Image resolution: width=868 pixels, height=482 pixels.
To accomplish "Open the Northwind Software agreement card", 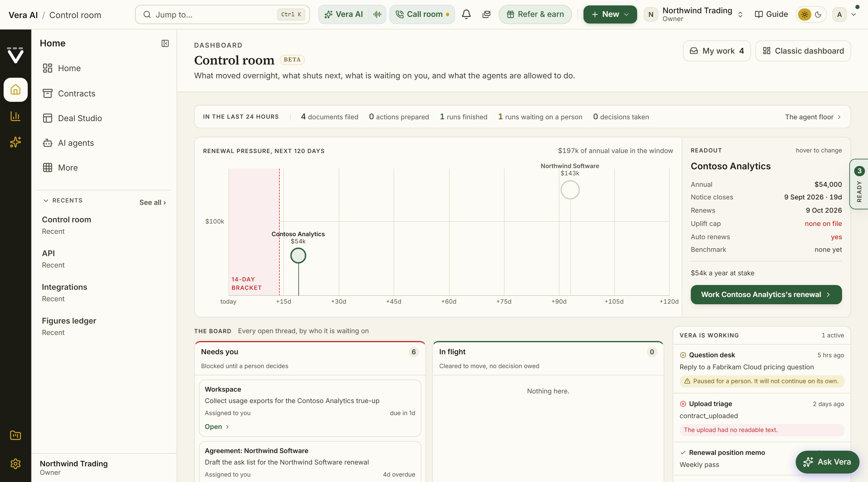I will click(310, 462).
